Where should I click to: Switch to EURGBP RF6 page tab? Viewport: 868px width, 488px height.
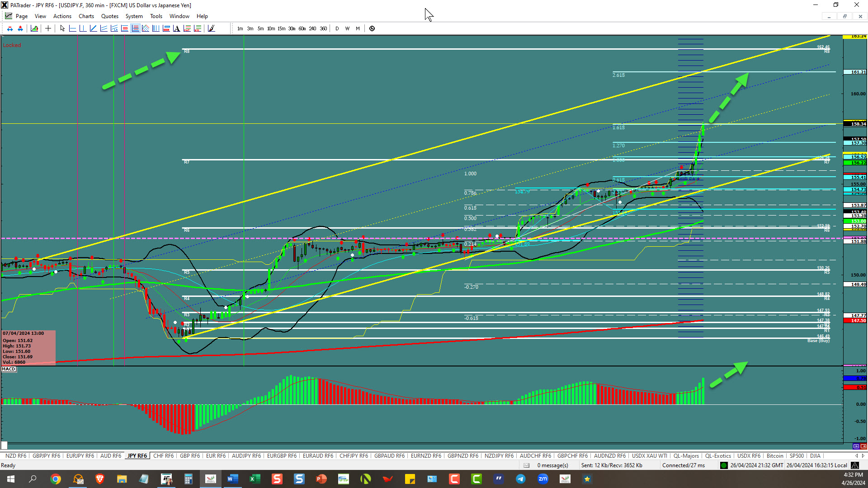(282, 456)
